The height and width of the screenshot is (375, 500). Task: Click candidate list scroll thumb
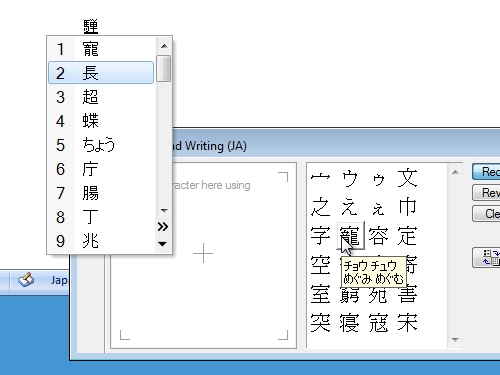click(x=164, y=68)
